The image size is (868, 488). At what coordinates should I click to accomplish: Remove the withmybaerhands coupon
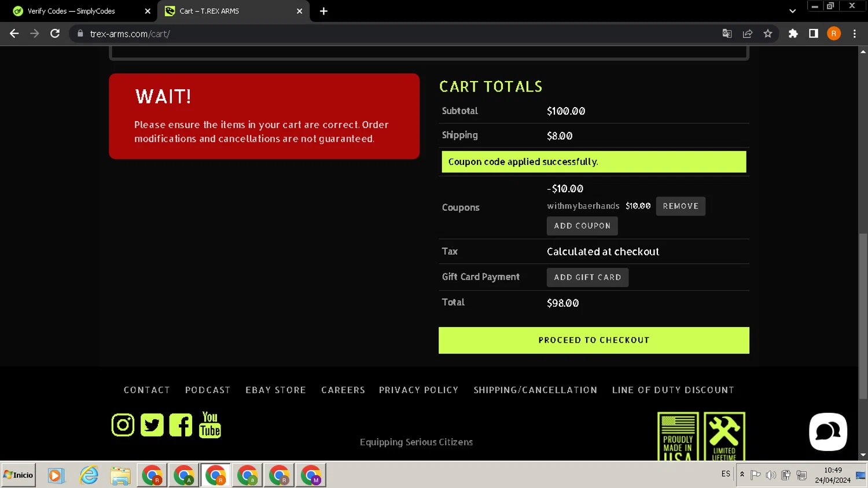pos(681,206)
